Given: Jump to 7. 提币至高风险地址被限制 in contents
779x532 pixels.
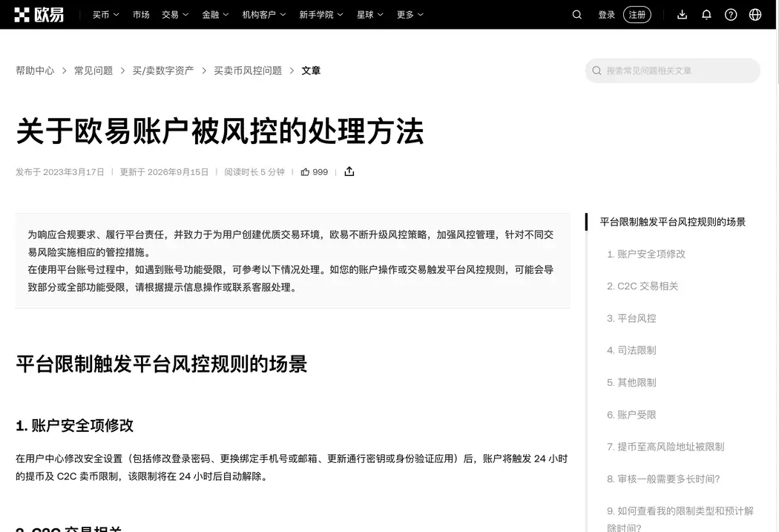Looking at the screenshot, I should click(665, 447).
